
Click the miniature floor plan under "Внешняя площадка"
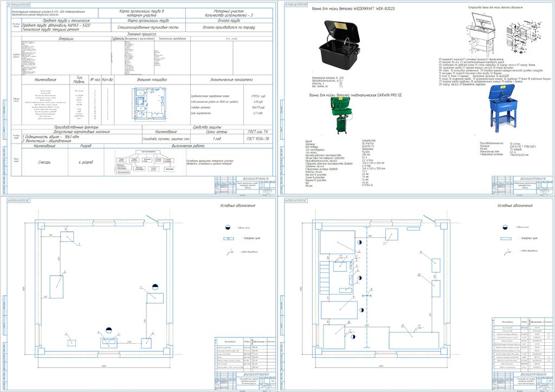pyautogui.click(x=149, y=103)
